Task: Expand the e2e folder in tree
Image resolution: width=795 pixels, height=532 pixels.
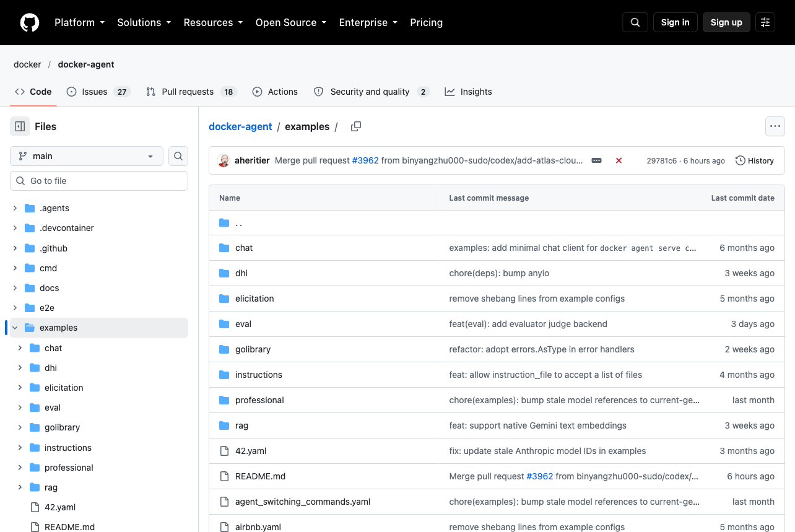Action: click(15, 308)
